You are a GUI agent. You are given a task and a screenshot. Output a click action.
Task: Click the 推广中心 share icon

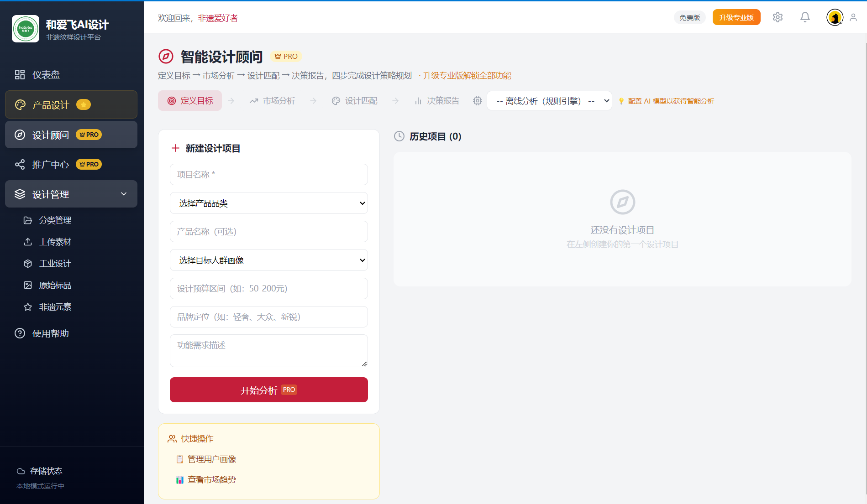point(20,165)
